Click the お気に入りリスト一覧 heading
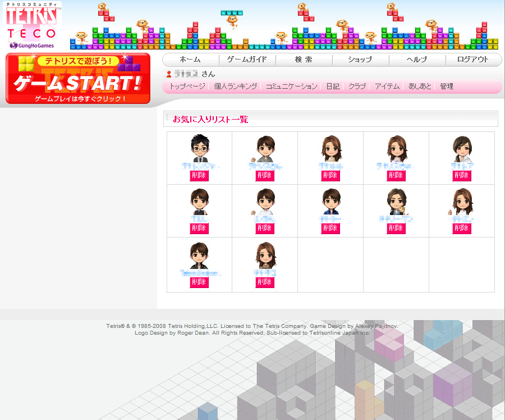505x420 pixels. [210, 119]
